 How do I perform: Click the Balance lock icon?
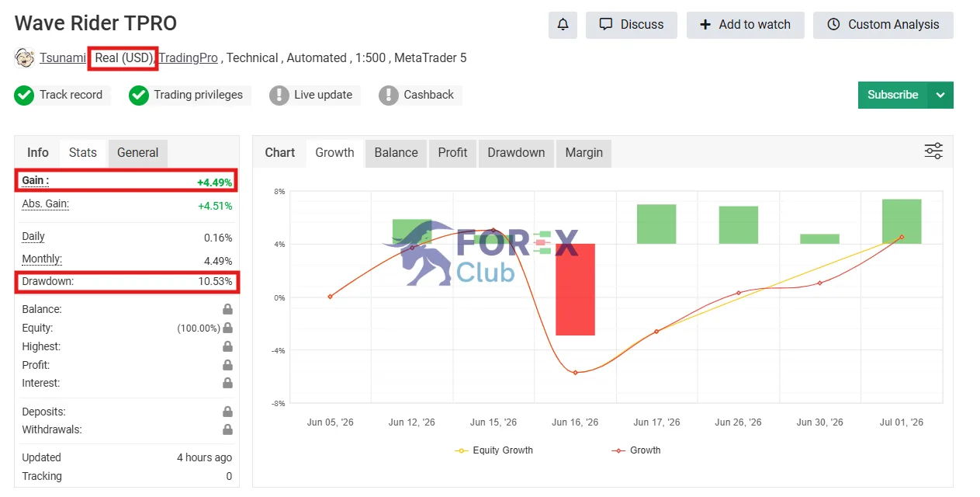pos(227,309)
